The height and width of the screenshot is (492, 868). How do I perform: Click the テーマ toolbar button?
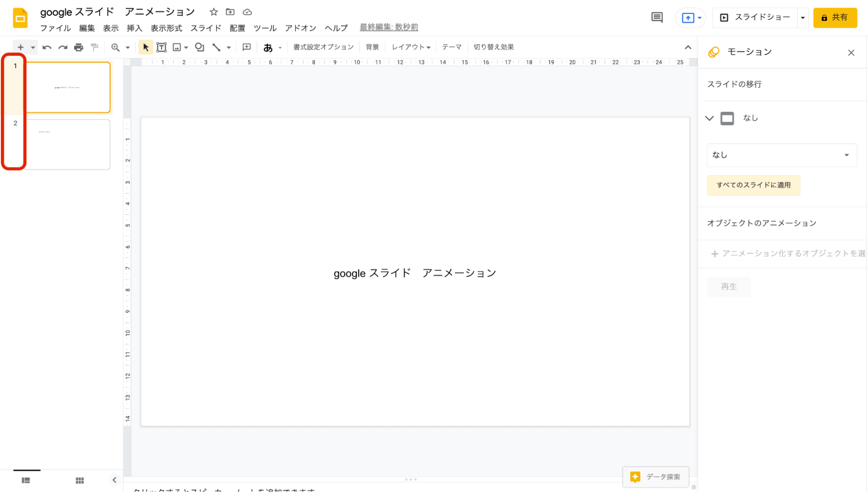[452, 47]
